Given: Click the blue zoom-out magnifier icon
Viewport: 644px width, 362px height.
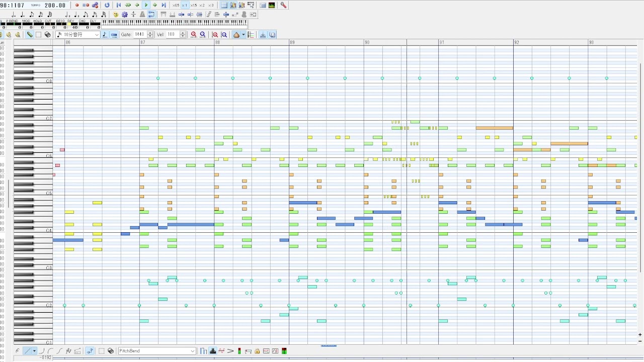Looking at the screenshot, I should pyautogui.click(x=203, y=35).
